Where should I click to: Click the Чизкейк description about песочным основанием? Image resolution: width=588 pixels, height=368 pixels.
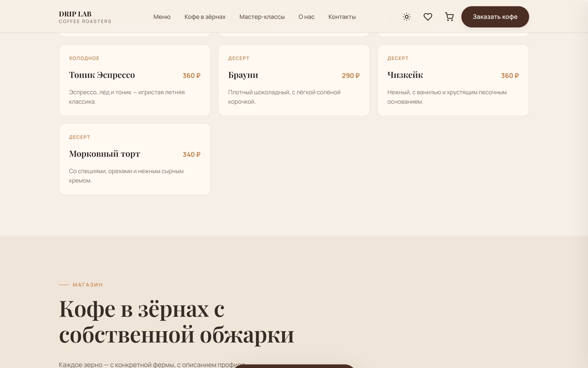click(x=447, y=97)
